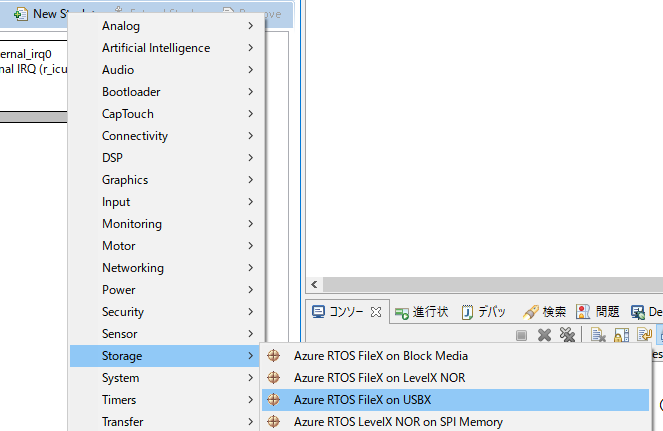Click the crosshair icon for FileX on Block Media
Image resolution: width=663 pixels, height=431 pixels.
tap(274, 356)
